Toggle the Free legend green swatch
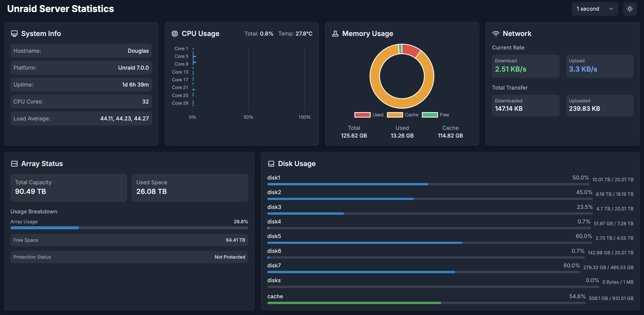 click(430, 115)
